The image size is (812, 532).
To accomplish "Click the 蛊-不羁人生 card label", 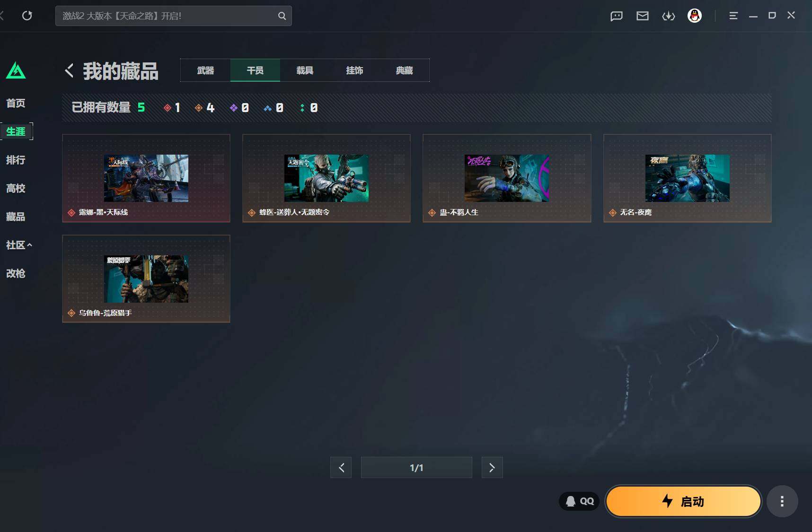I will point(459,212).
